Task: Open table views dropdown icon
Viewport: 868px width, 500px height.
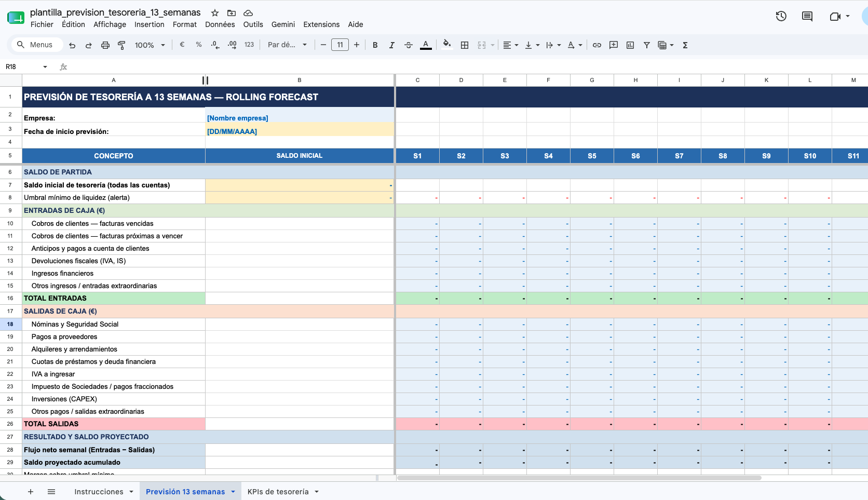Action: (x=666, y=45)
